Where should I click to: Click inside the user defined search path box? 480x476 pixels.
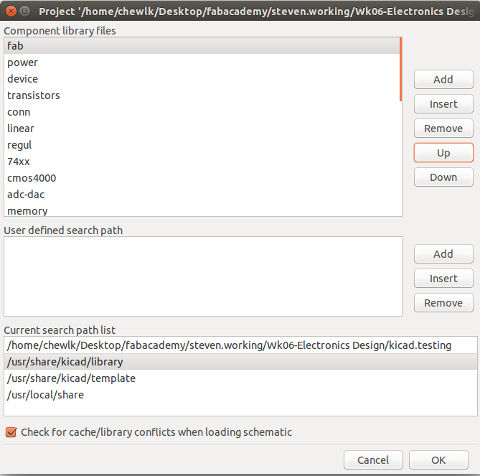coord(203,276)
